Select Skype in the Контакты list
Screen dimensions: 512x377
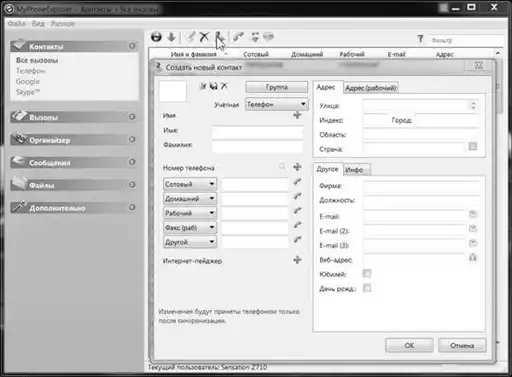tap(28, 92)
